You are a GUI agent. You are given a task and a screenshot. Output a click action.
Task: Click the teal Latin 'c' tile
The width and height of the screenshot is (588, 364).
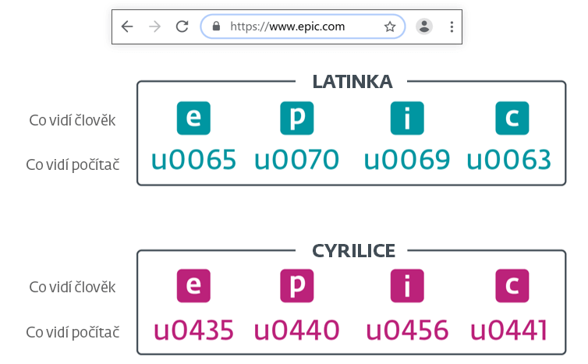(512, 118)
